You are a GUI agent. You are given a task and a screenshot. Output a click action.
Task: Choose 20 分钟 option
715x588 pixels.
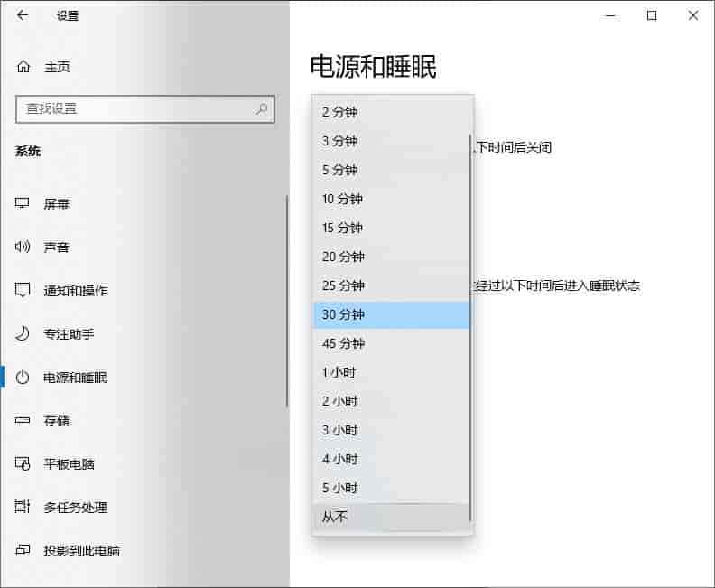click(x=391, y=257)
